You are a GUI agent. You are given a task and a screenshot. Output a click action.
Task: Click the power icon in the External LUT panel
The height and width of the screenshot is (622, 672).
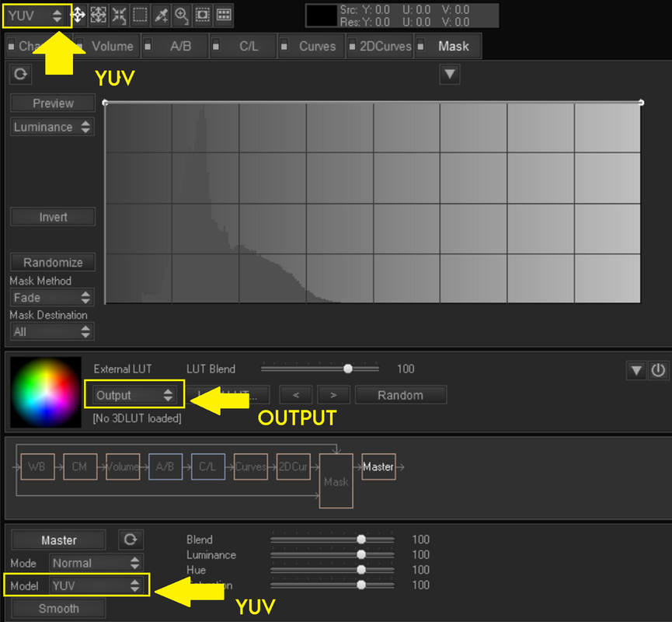pyautogui.click(x=658, y=370)
